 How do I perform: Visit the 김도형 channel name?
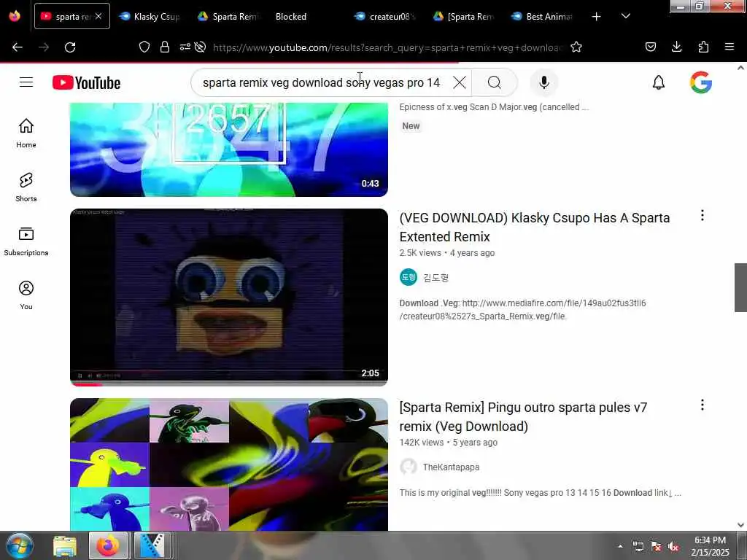tap(436, 278)
